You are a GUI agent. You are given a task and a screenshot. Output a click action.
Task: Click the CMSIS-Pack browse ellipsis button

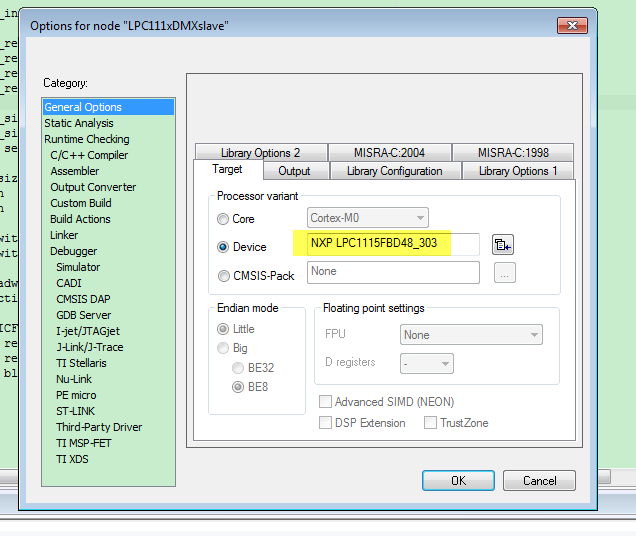tap(505, 272)
